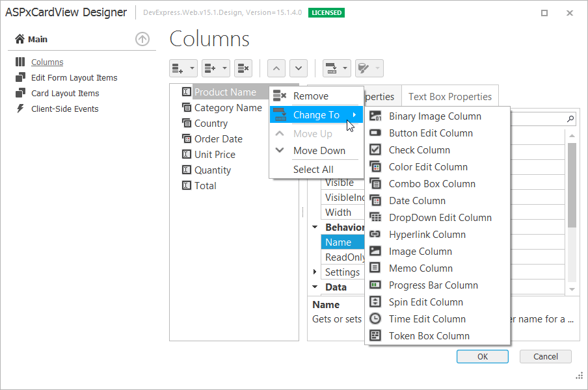The height and width of the screenshot is (390, 588).
Task: Select the Category Name column
Action: click(x=228, y=107)
